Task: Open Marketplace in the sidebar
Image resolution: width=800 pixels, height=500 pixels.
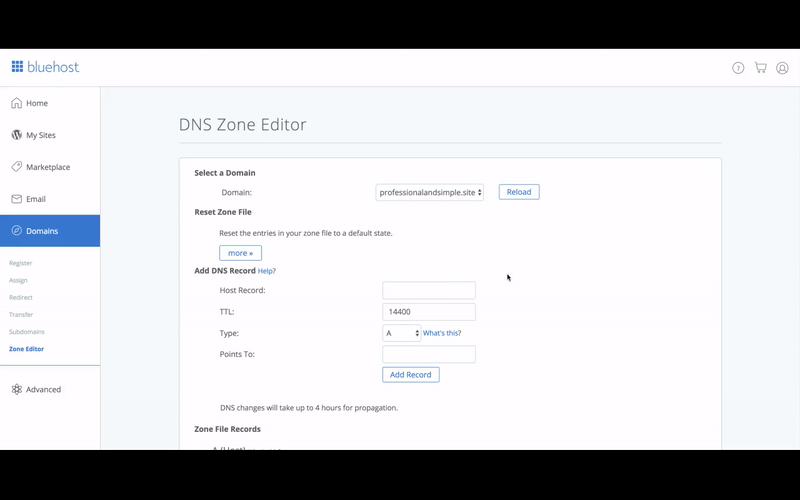Action: pos(50,167)
